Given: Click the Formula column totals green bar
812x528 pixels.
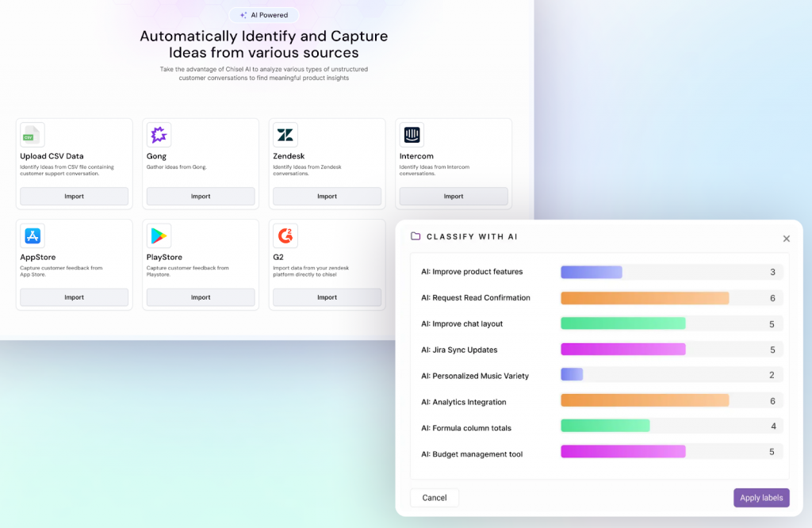Looking at the screenshot, I should coord(605,426).
